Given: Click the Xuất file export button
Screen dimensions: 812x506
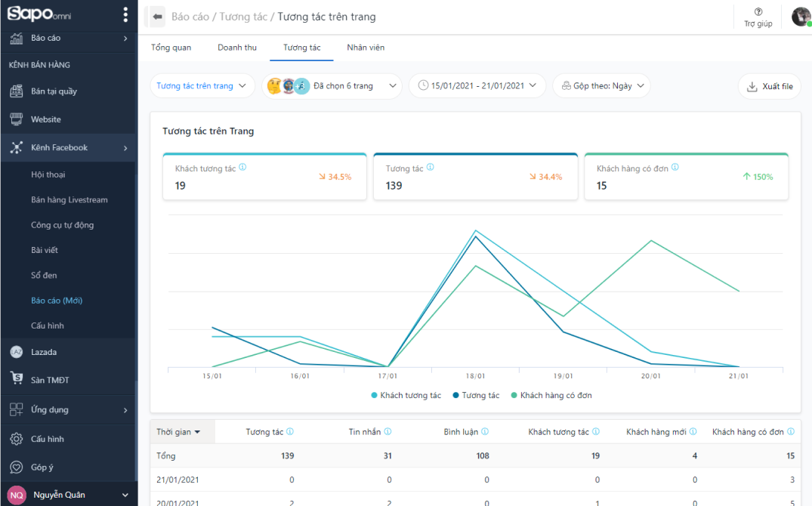Looking at the screenshot, I should click(x=770, y=87).
